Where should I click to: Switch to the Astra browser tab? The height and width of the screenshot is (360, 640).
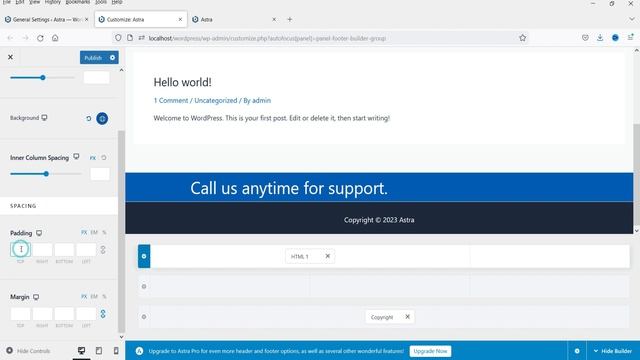pos(233,19)
